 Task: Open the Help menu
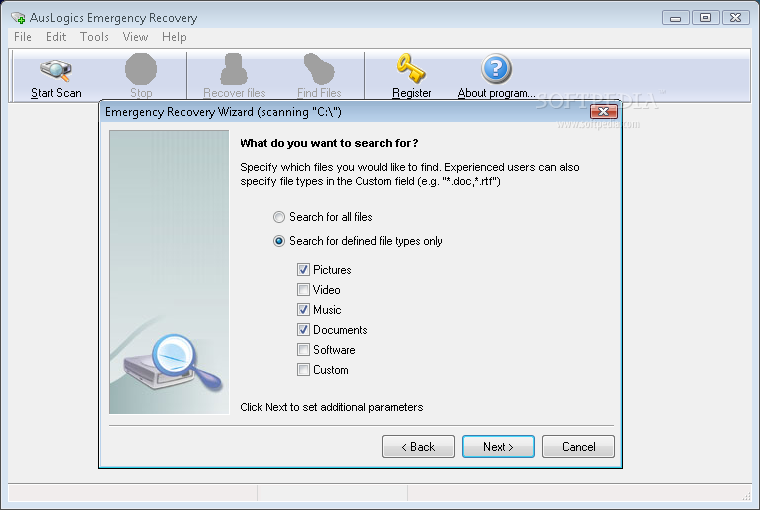coord(174,37)
